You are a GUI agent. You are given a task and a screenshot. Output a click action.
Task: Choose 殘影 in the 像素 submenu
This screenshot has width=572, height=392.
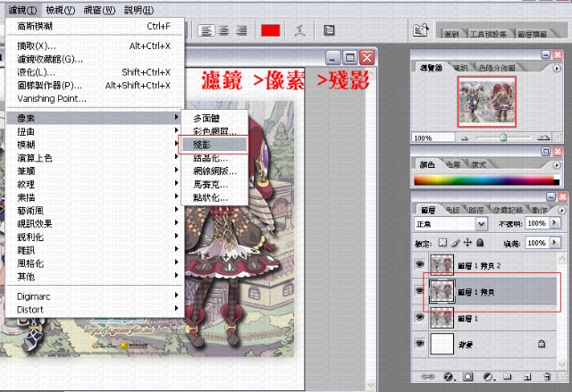click(x=214, y=145)
